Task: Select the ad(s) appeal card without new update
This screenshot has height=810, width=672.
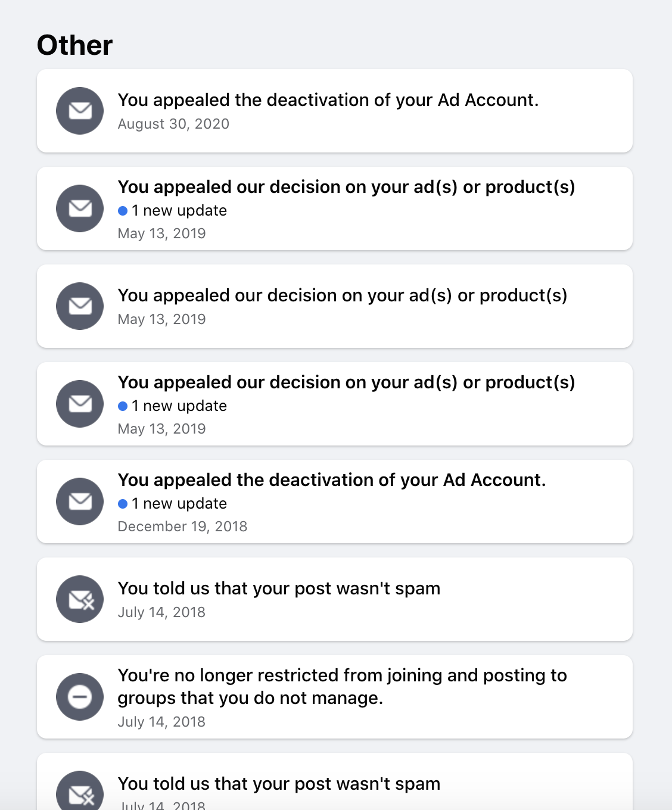Action: coord(335,306)
